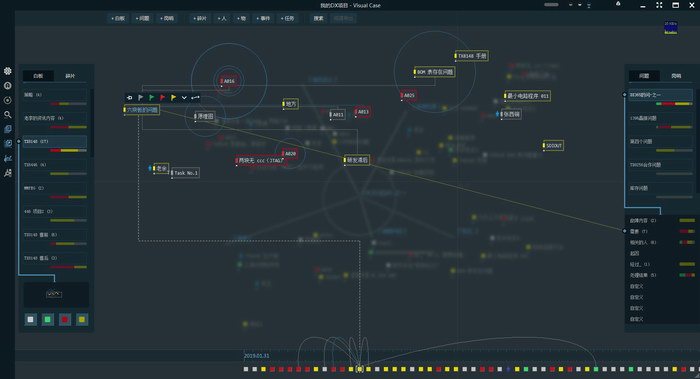Switch to the 向略 tab in right panel

[676, 76]
